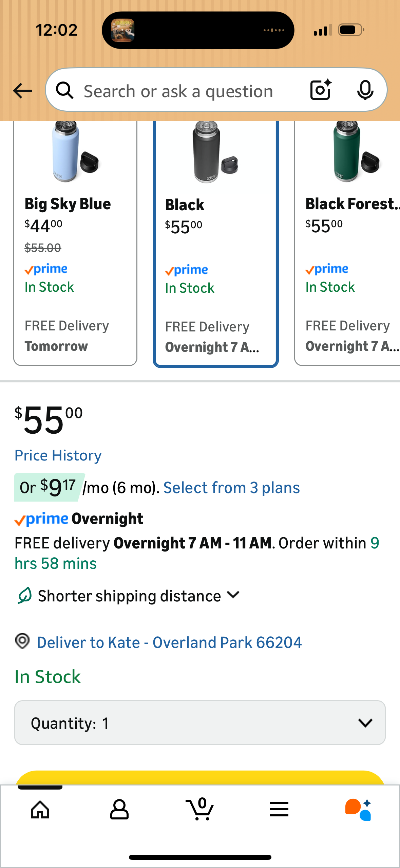Image resolution: width=400 pixels, height=868 pixels.
Task: Tap the back arrow icon
Action: [22, 91]
